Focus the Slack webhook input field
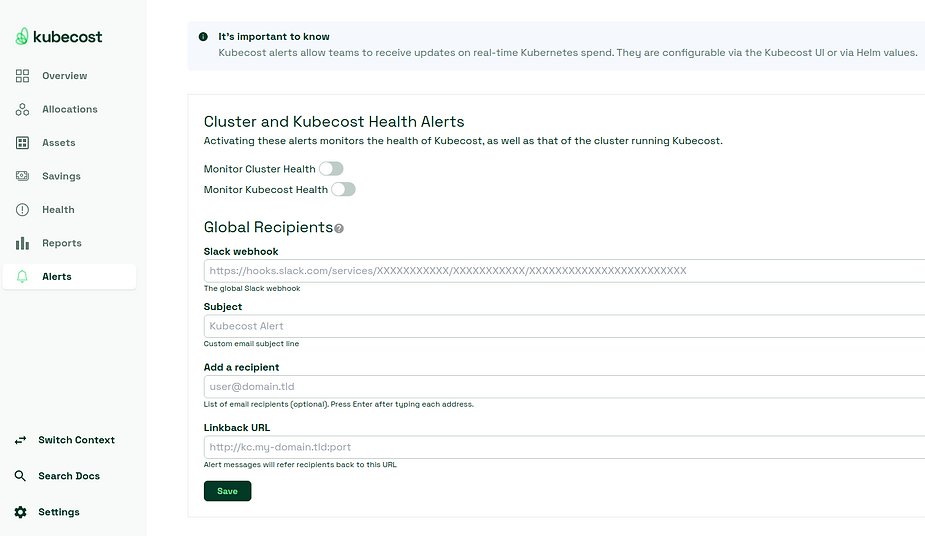 click(564, 271)
